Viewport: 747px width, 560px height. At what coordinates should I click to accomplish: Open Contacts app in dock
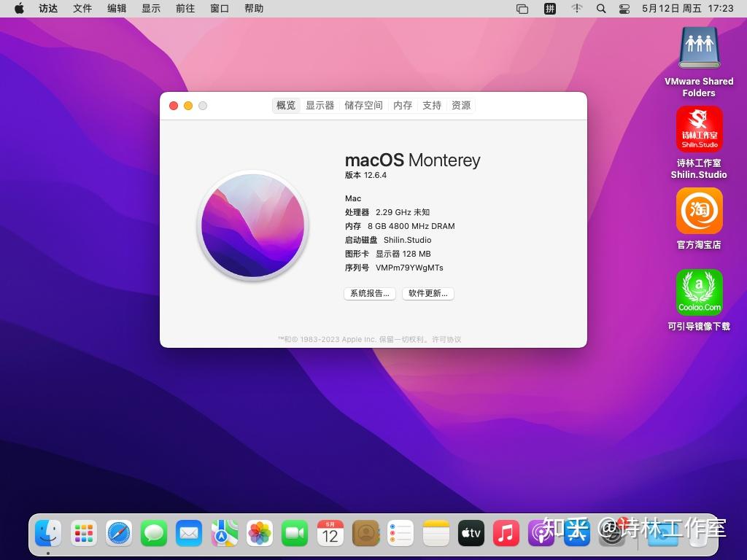pyautogui.click(x=365, y=533)
